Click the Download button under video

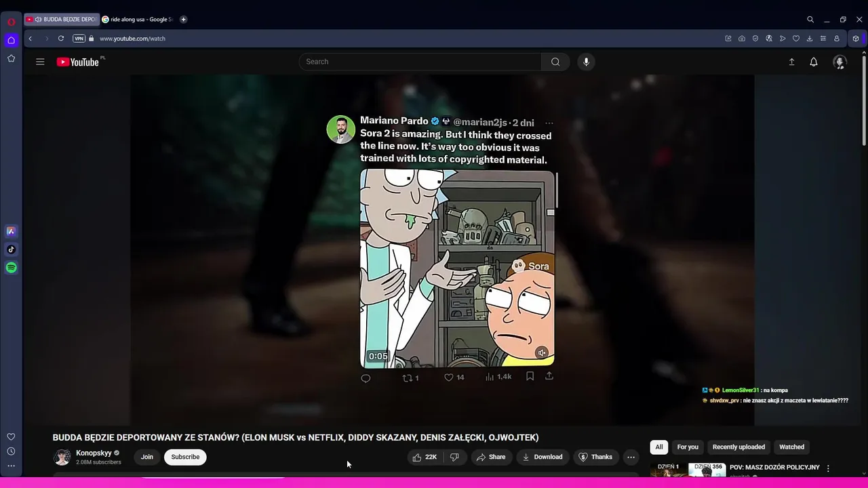point(542,457)
